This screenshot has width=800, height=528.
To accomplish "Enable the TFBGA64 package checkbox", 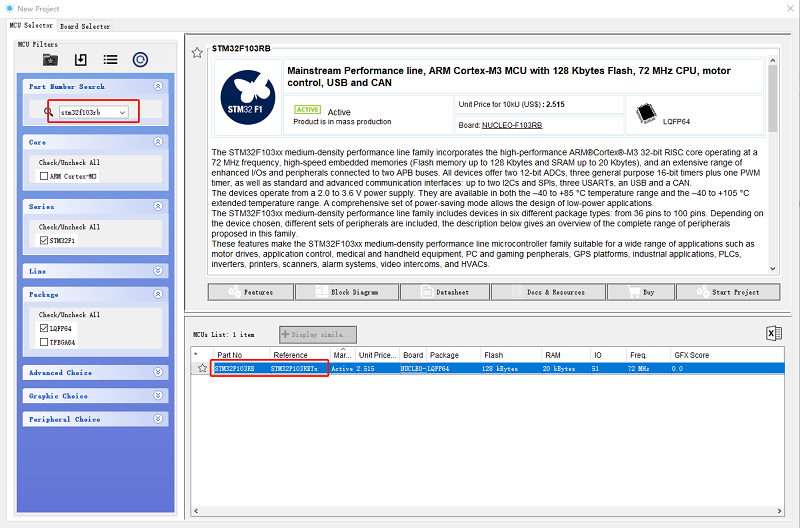I will pyautogui.click(x=43, y=342).
